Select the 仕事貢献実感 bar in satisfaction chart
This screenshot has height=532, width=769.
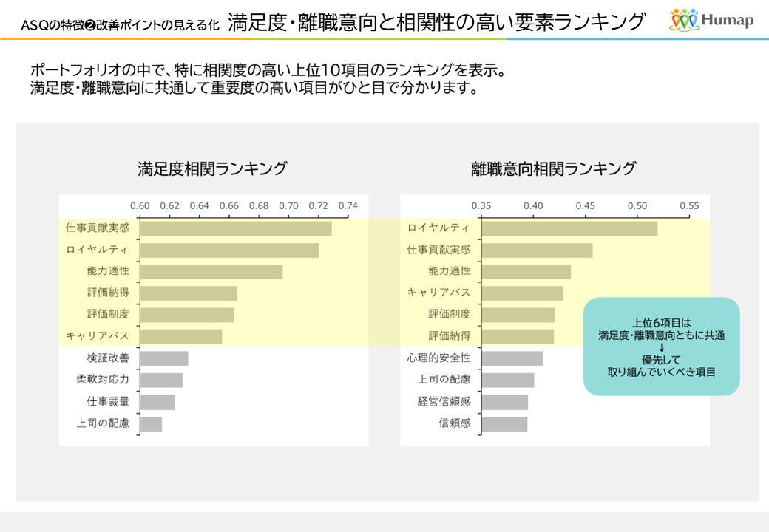[x=235, y=228]
